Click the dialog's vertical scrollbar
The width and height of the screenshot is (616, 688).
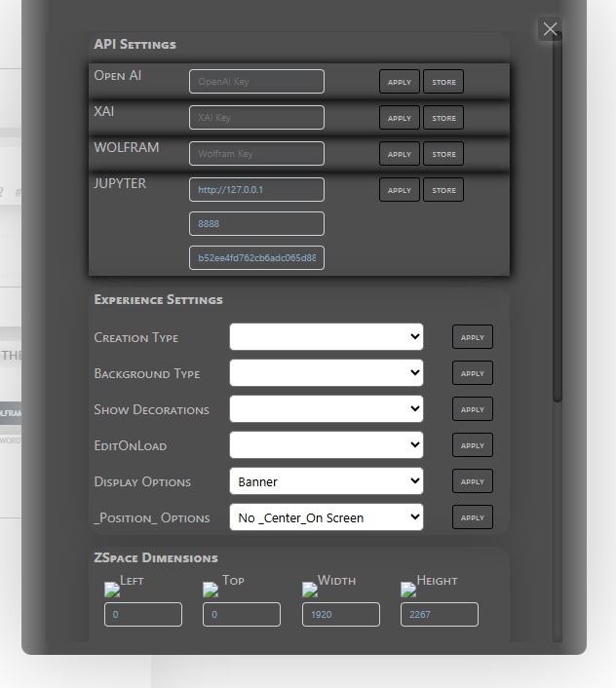tap(558, 244)
